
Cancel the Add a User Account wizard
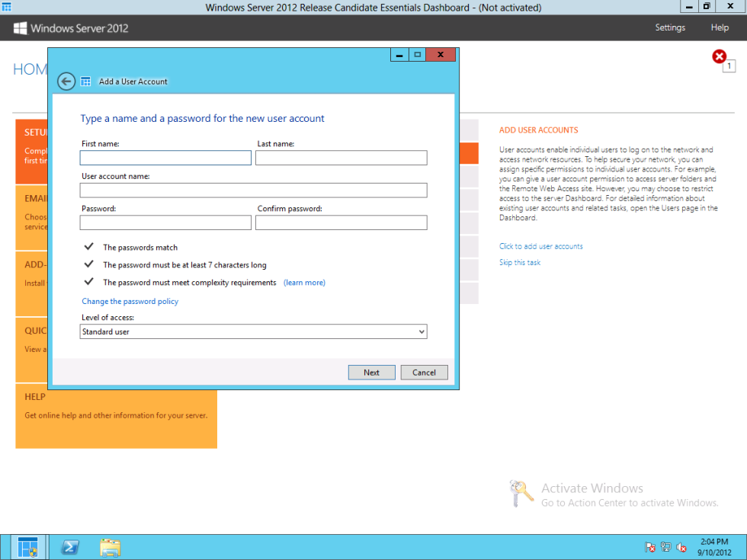coord(424,372)
